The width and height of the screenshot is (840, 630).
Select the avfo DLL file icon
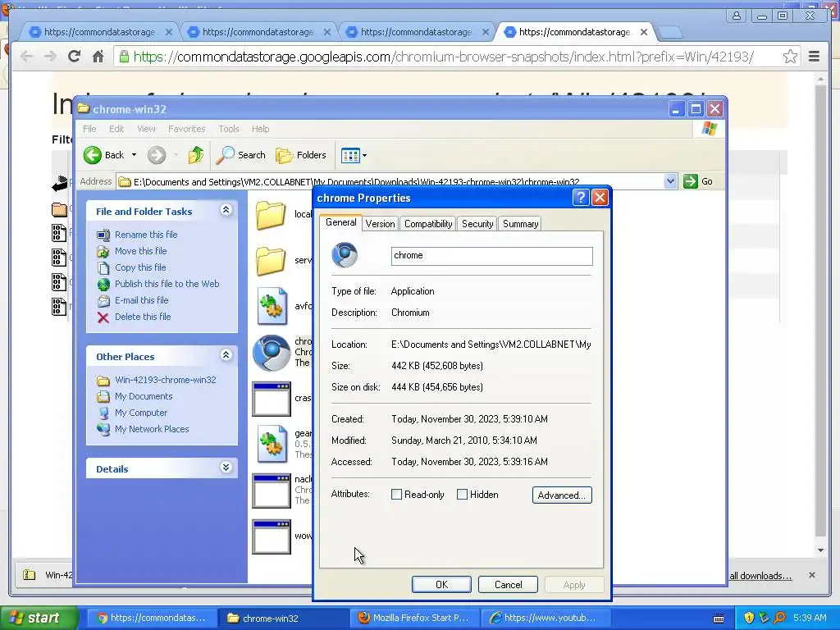click(272, 307)
